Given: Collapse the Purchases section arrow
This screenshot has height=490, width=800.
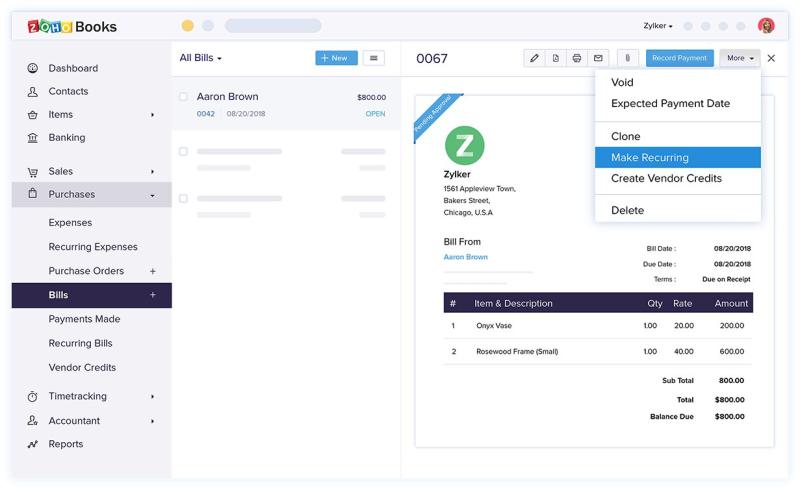Looking at the screenshot, I should pos(153,195).
